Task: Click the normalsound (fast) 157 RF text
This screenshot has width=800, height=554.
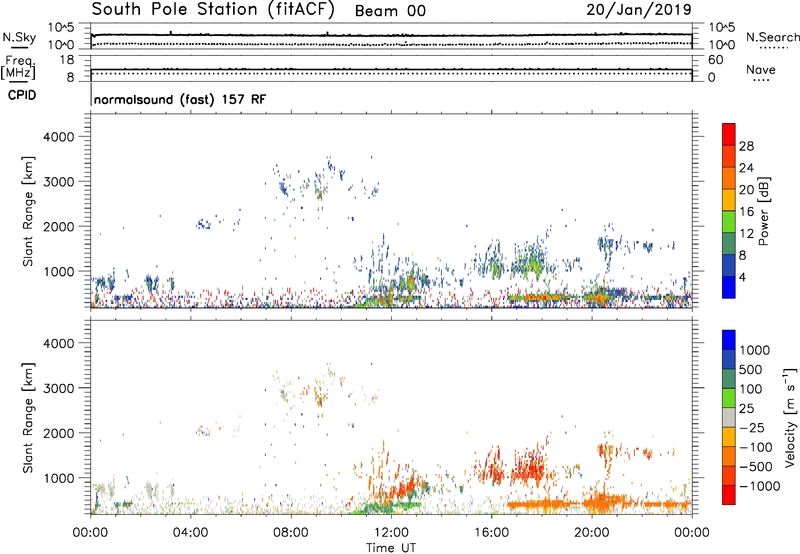Action: pyautogui.click(x=180, y=99)
